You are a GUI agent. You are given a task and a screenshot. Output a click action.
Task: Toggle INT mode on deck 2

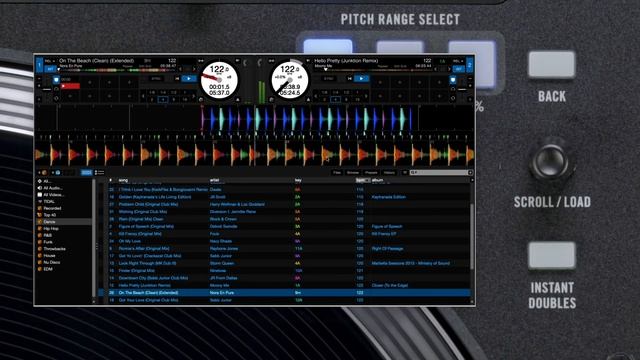(459, 69)
